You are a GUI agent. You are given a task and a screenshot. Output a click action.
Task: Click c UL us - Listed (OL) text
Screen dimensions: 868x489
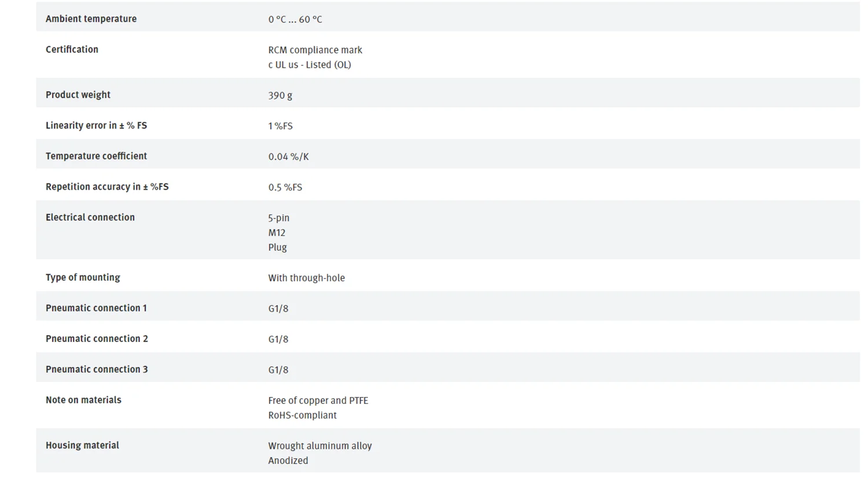coord(310,65)
